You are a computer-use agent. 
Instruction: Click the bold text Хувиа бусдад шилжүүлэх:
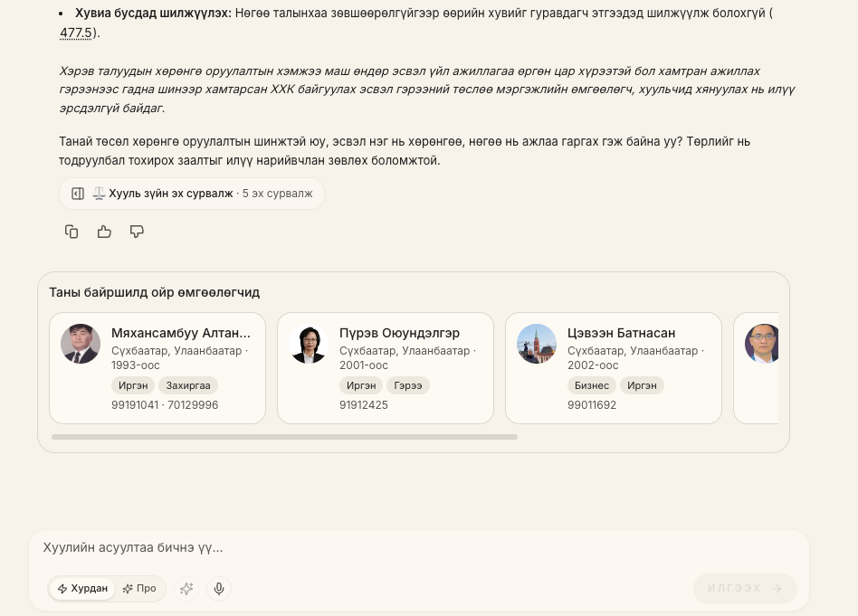[x=153, y=14]
